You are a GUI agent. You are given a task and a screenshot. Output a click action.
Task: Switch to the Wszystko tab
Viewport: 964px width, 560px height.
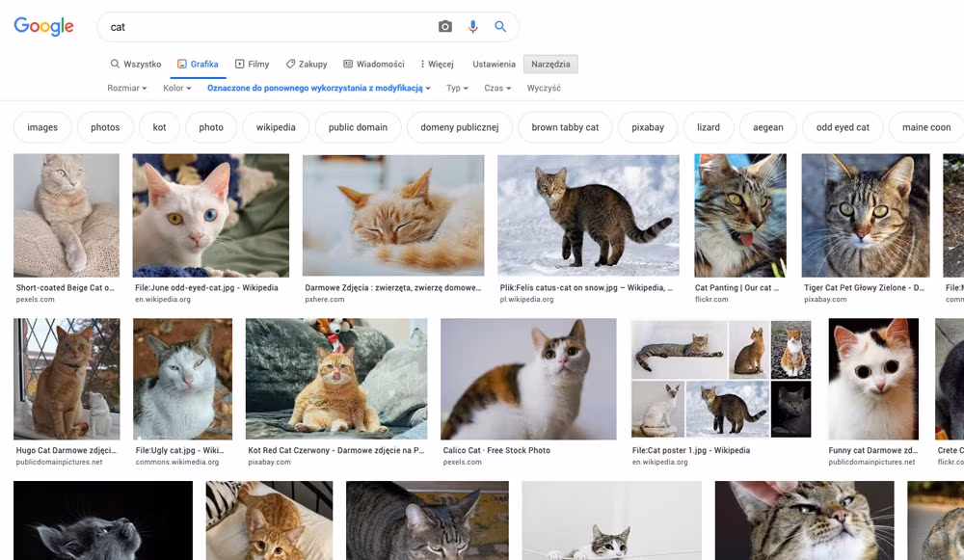136,64
